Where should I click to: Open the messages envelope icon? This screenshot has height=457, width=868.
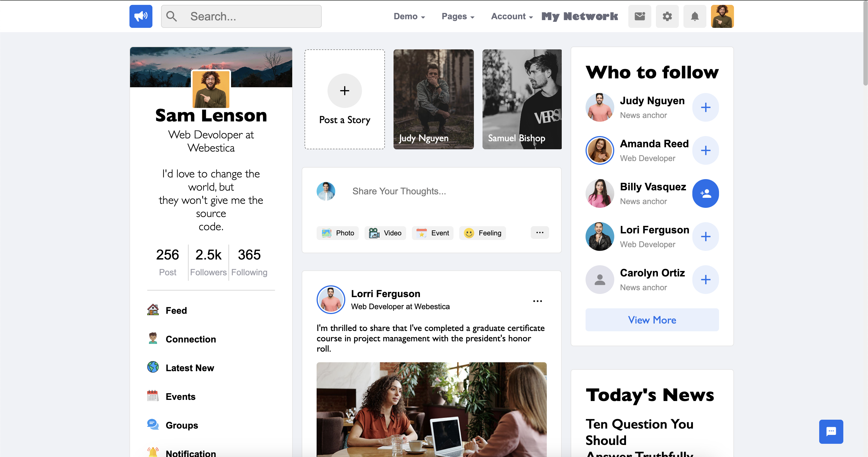tap(640, 16)
